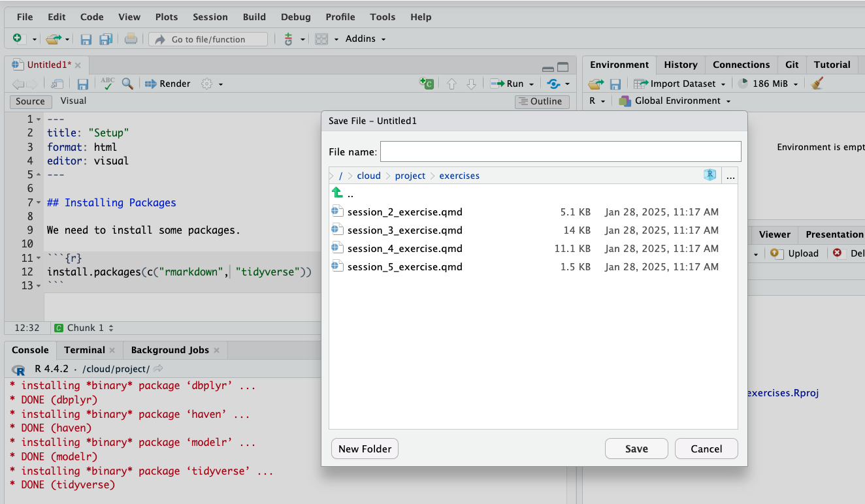Print the current file

tap(130, 39)
